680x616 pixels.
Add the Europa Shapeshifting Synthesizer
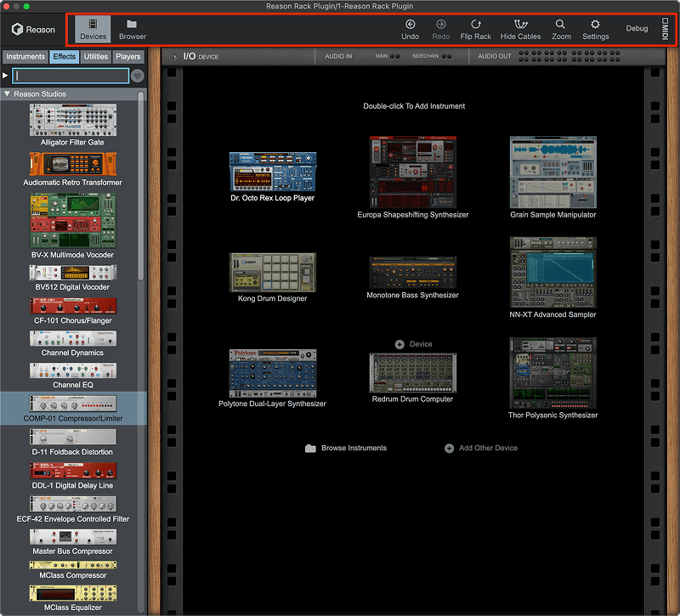click(412, 178)
